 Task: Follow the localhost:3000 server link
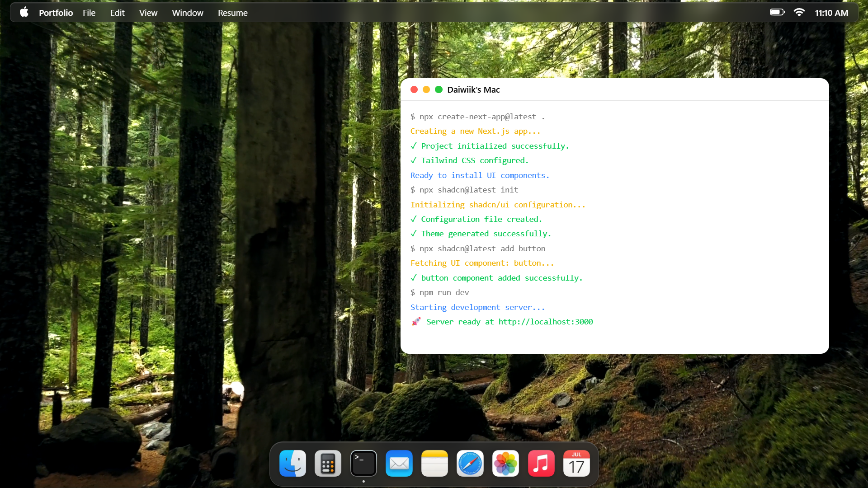pos(545,322)
